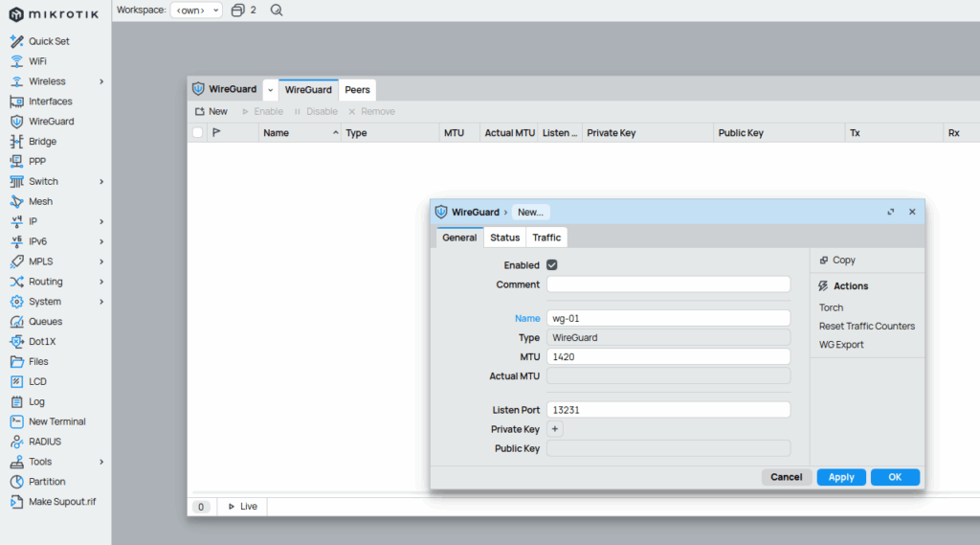The width and height of the screenshot is (980, 545).
Task: Click the Copy icon in the dialog
Action: (823, 261)
